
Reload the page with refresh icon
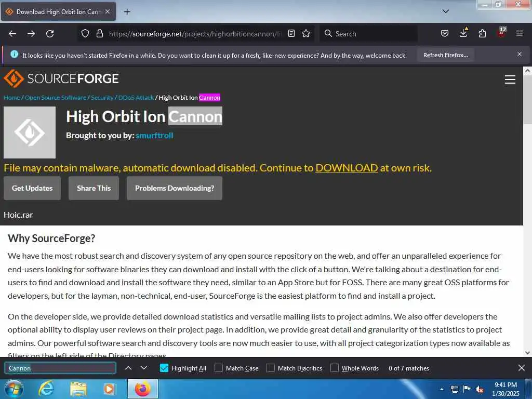click(50, 34)
